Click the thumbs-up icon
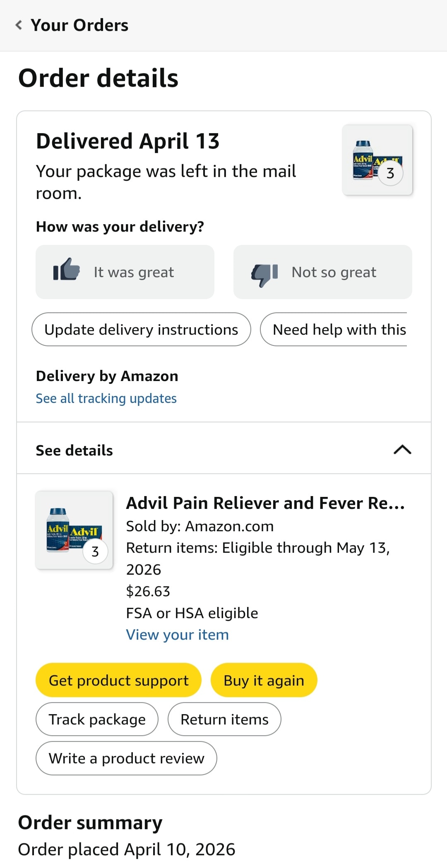Image resolution: width=447 pixels, height=868 pixels. point(67,269)
